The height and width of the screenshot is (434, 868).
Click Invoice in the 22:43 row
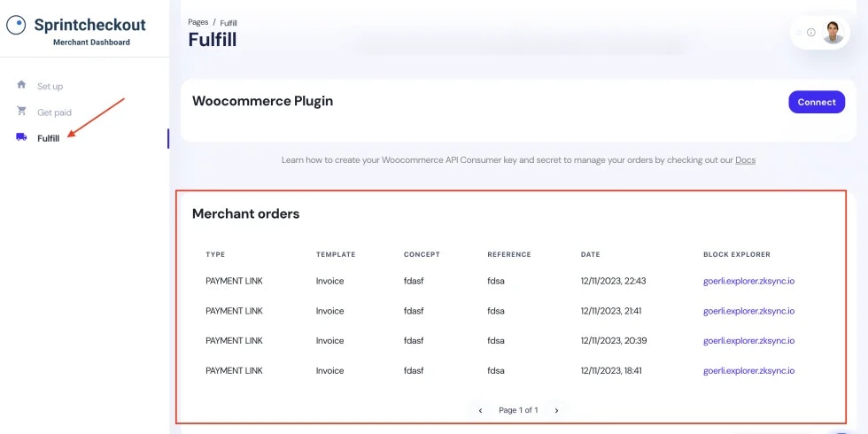click(x=329, y=281)
